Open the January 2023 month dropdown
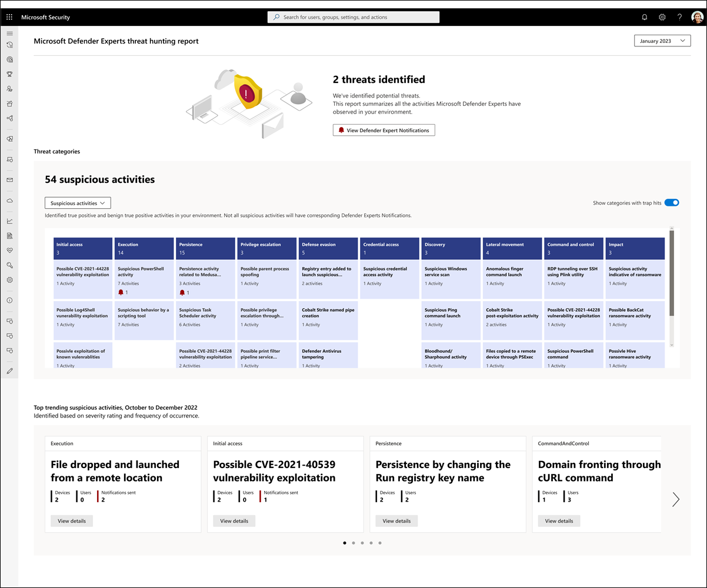Viewport: 707px width, 588px height. pyautogui.click(x=662, y=41)
